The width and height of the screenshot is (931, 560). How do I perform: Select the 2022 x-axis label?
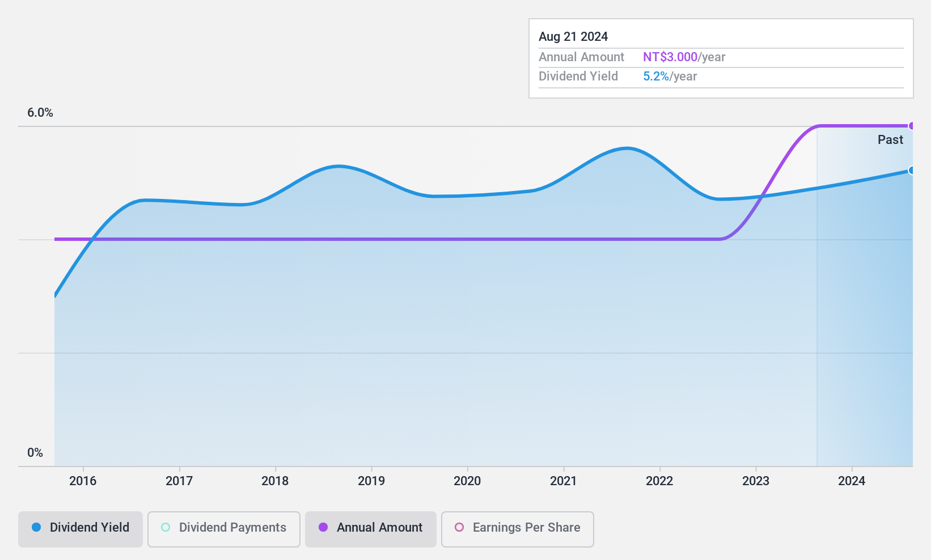point(659,481)
